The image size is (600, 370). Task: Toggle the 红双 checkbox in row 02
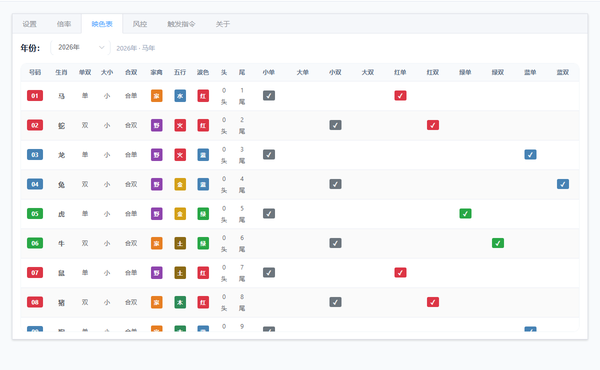(x=433, y=125)
